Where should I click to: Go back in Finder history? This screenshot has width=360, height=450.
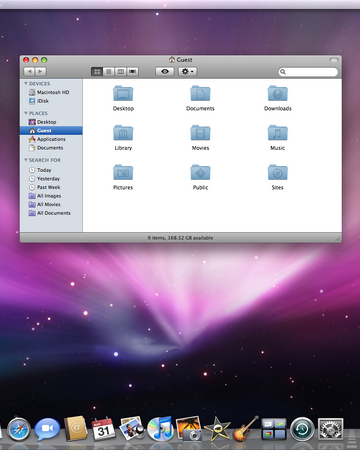29,71
